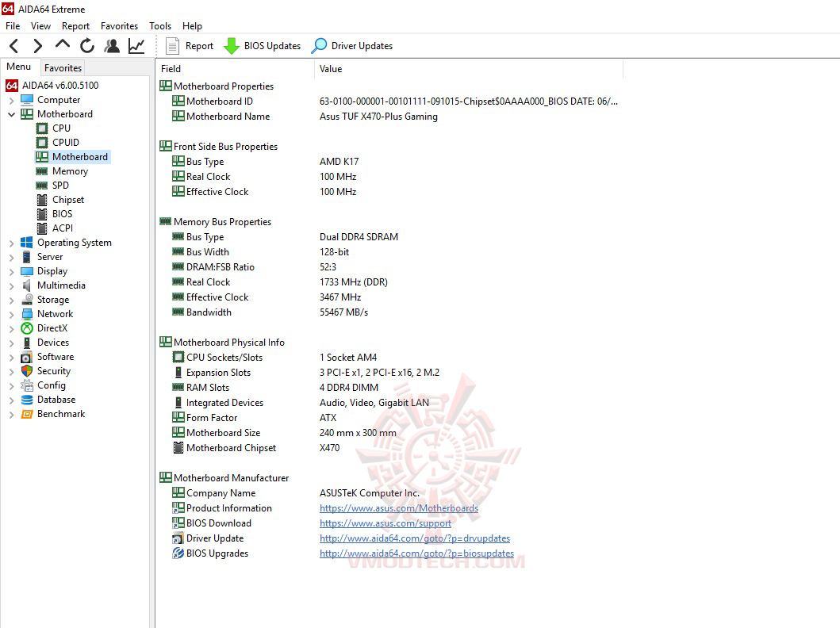Image resolution: width=840 pixels, height=628 pixels.
Task: Expand the Storage tree node
Action: [x=11, y=300]
